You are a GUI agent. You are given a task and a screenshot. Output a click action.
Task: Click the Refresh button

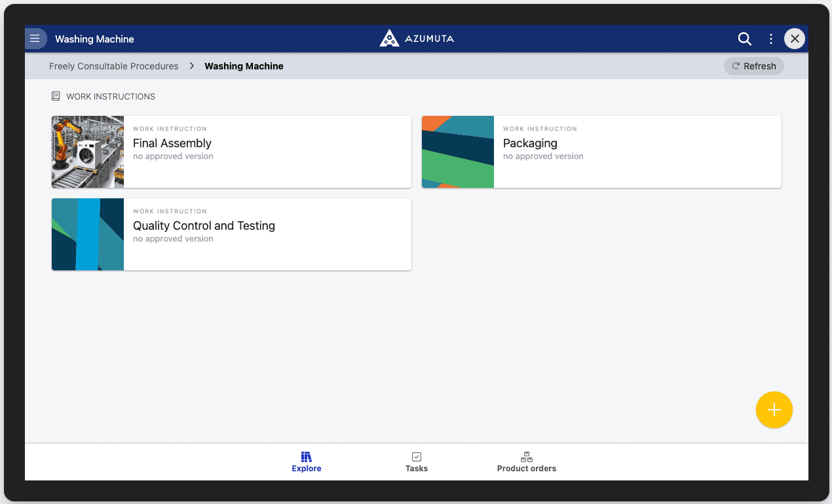point(753,66)
